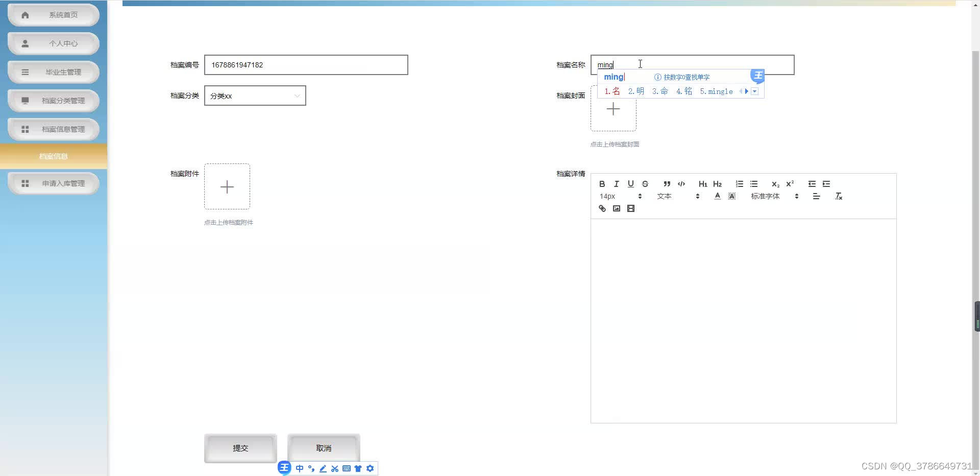Insert a blockquote in the editor
This screenshot has width=980, height=476.
click(667, 184)
